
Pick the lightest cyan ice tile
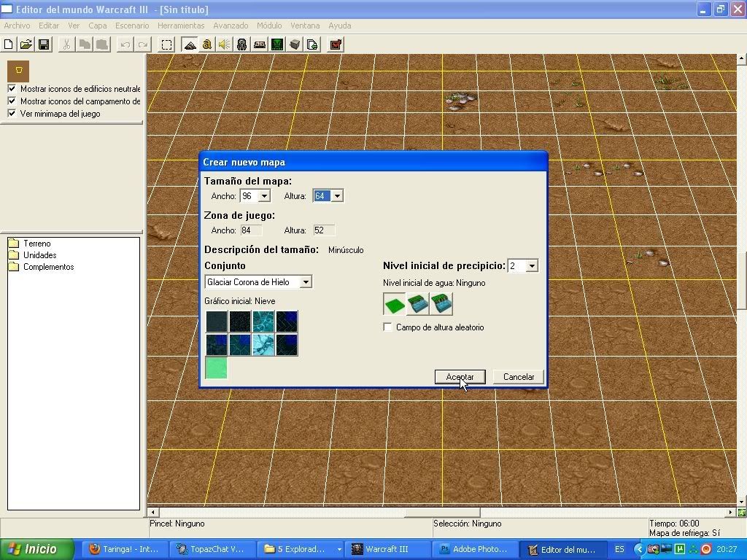[x=263, y=344]
